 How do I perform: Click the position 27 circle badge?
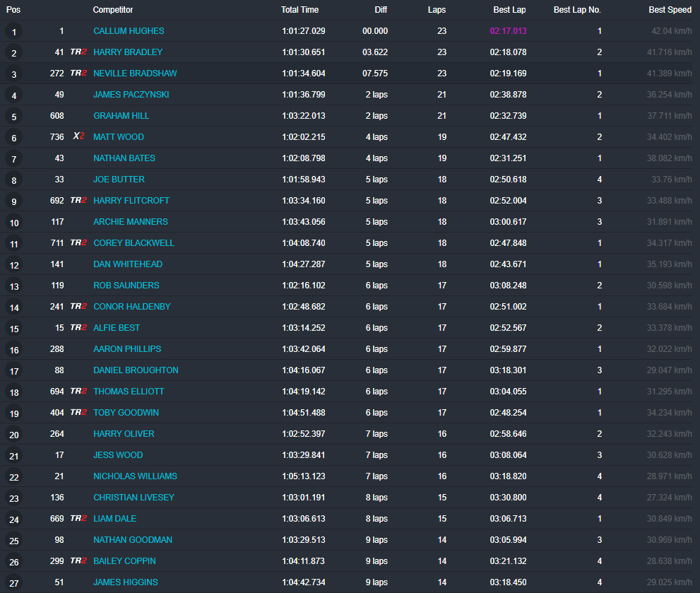point(14,583)
